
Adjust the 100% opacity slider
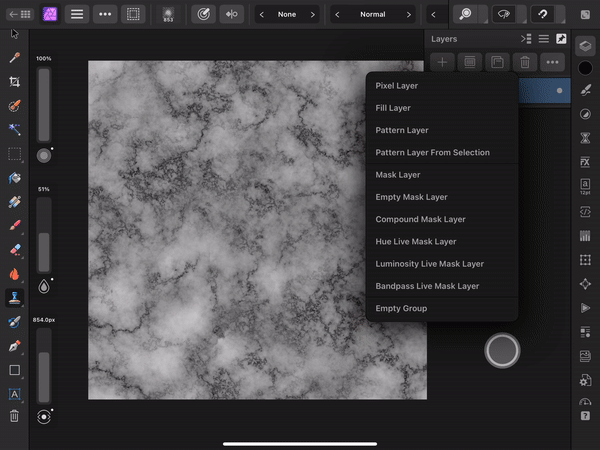tap(44, 105)
